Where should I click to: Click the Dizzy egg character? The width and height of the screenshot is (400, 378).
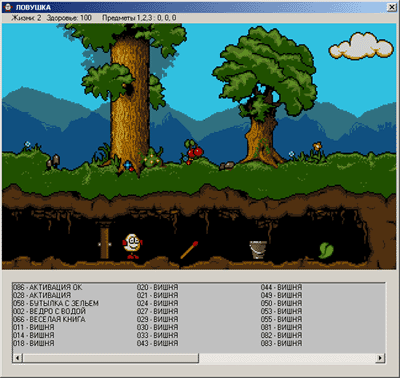(x=133, y=246)
